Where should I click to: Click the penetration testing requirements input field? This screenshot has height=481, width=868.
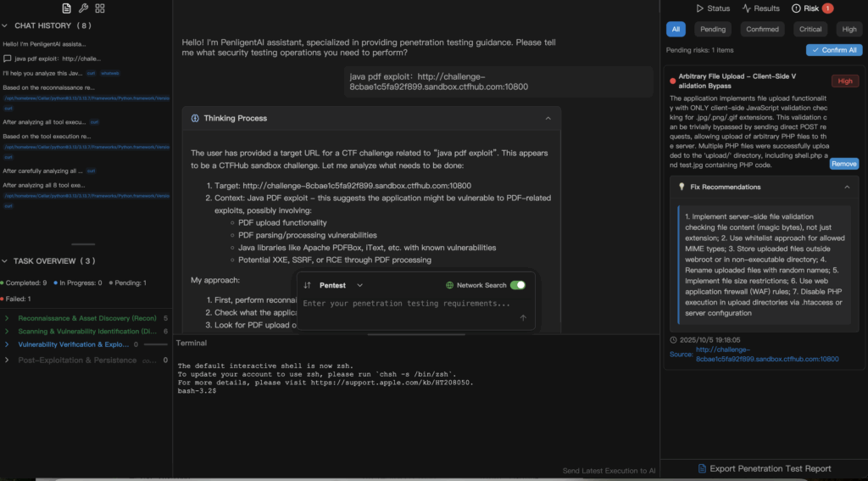coord(407,304)
